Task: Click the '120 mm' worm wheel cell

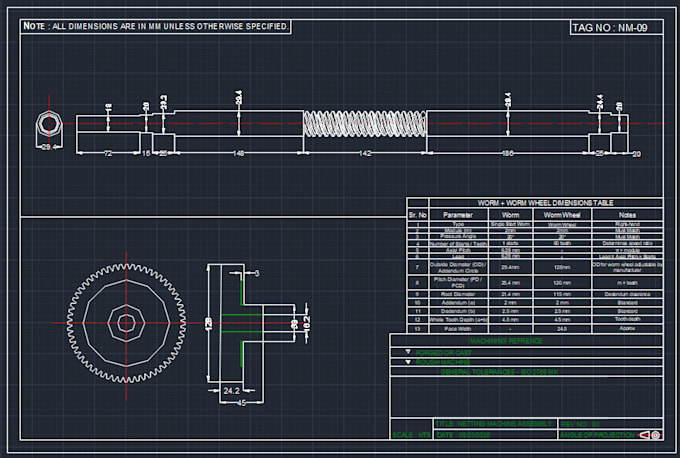Action: point(562,283)
